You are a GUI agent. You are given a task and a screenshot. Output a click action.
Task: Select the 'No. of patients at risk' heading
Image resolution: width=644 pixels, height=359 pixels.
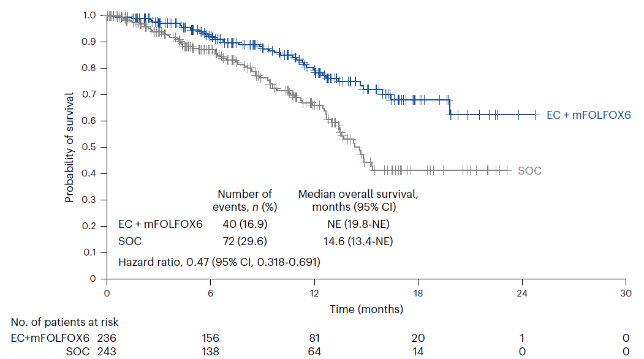(64, 322)
